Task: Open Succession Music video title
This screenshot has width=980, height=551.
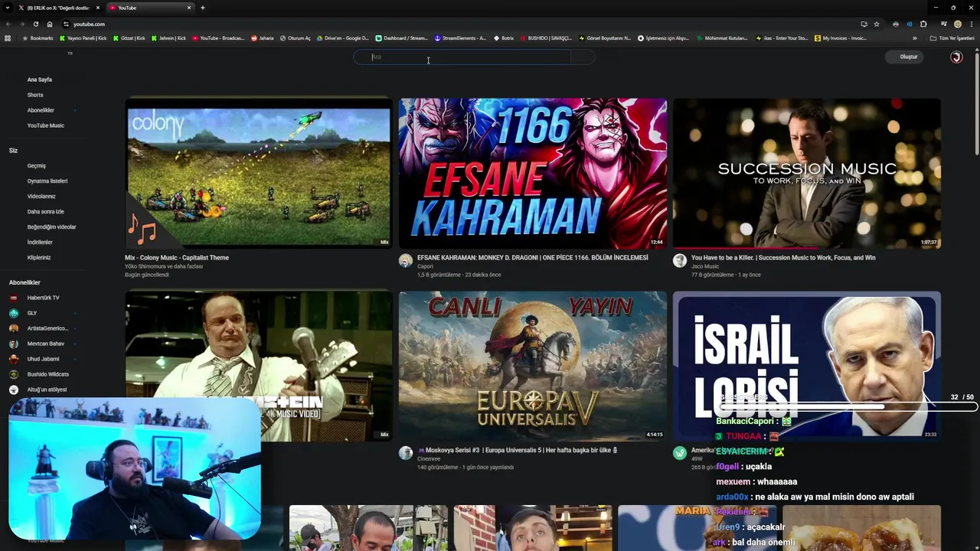Action: (x=783, y=258)
